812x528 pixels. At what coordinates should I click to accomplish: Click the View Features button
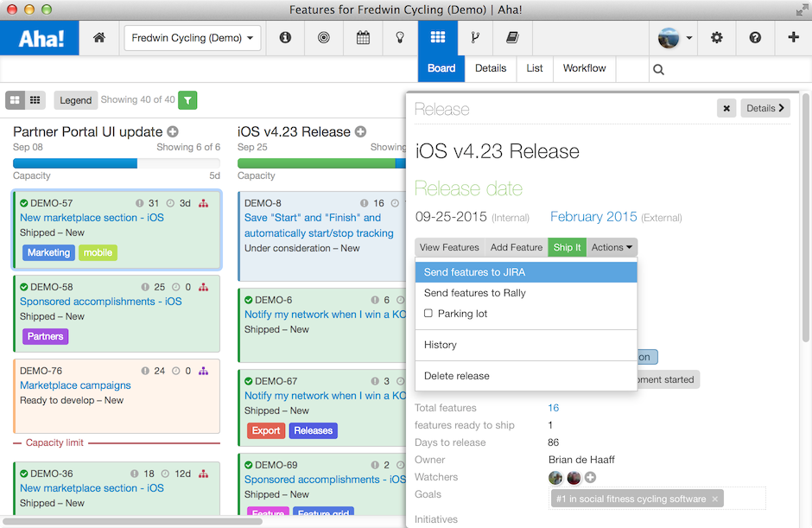[x=449, y=247]
